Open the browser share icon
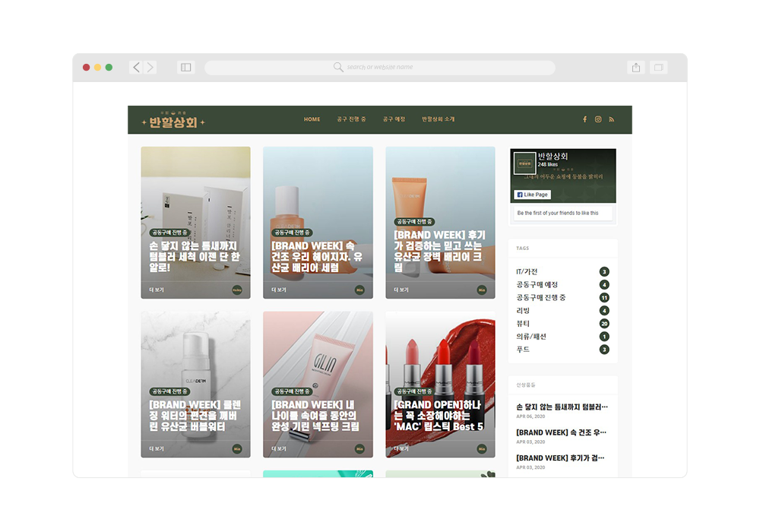Screen dimensions: 760x532 click(x=636, y=68)
